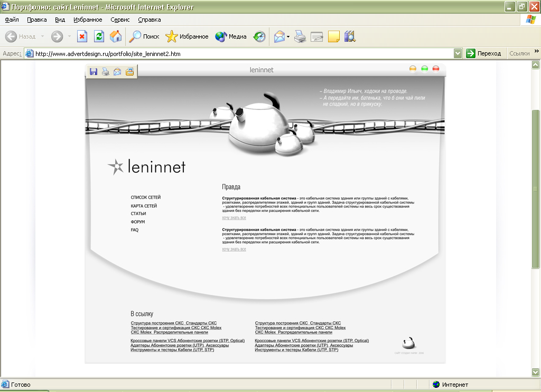This screenshot has height=392, width=541.
Task: Open the Избранное menu in the menu bar
Action: [88, 20]
